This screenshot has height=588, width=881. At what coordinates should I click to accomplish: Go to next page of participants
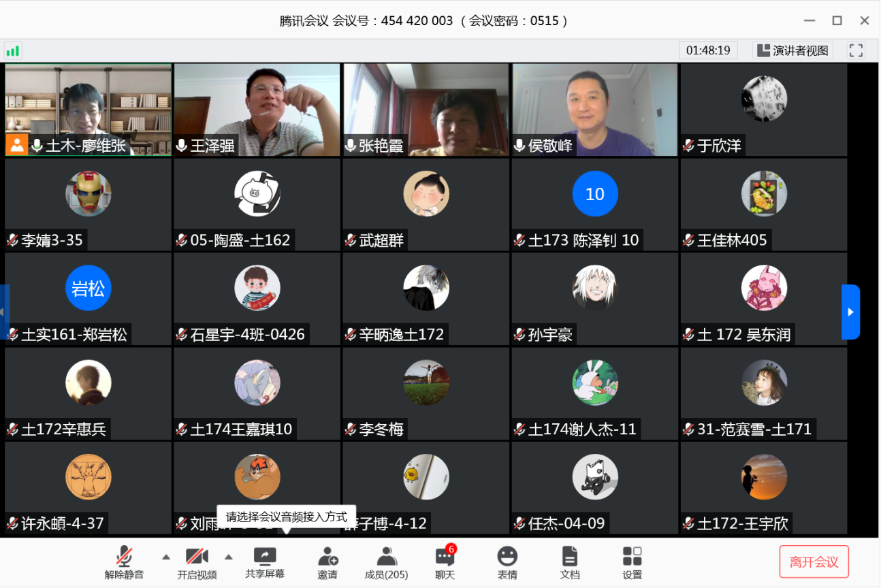[x=850, y=312]
